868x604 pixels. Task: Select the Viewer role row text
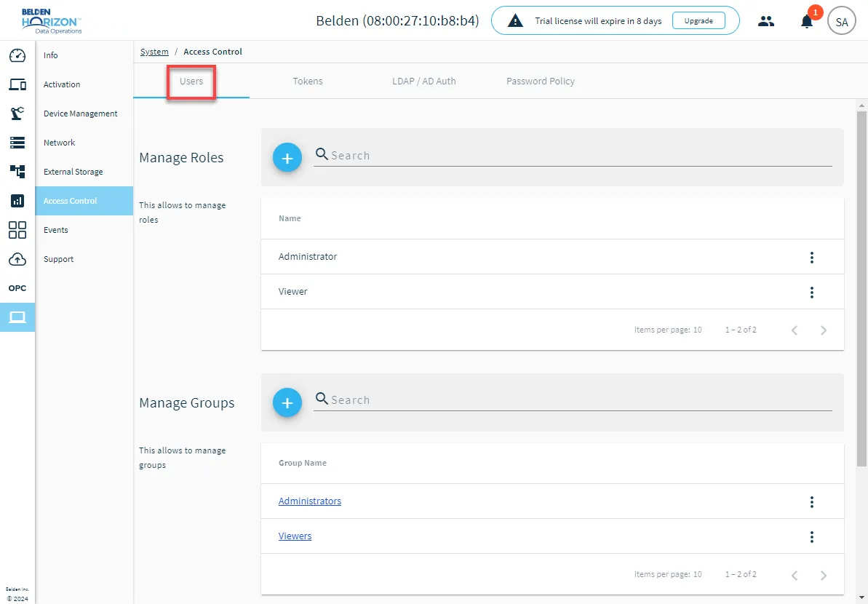coord(292,292)
